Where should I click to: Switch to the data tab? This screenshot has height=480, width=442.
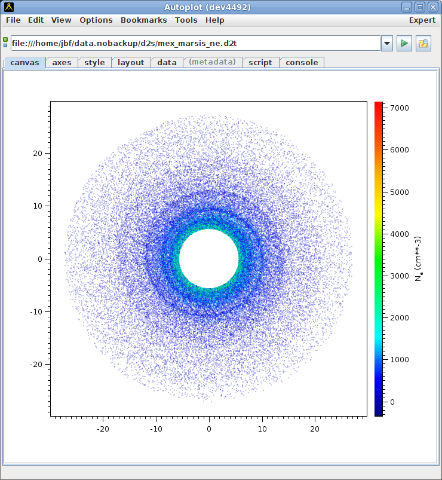(x=167, y=62)
